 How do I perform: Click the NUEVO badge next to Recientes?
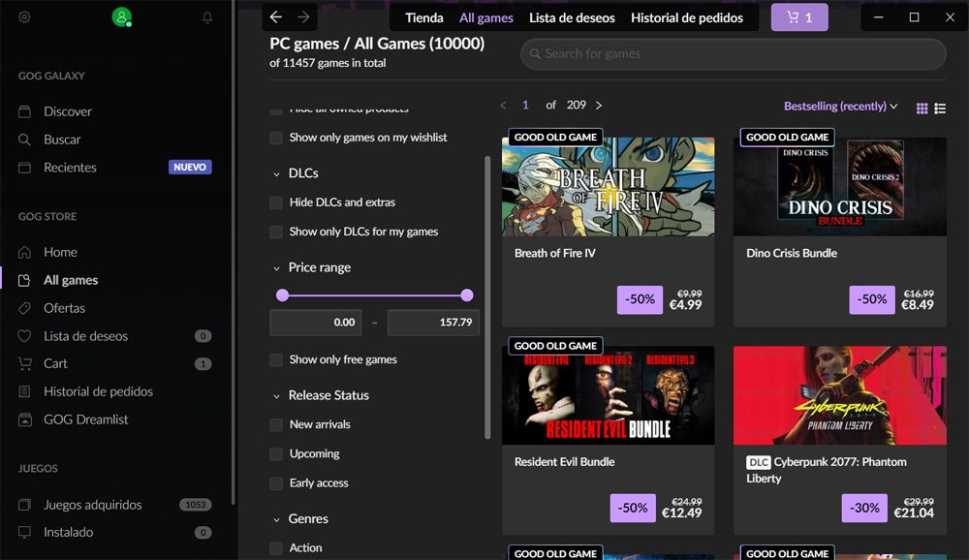click(x=190, y=168)
